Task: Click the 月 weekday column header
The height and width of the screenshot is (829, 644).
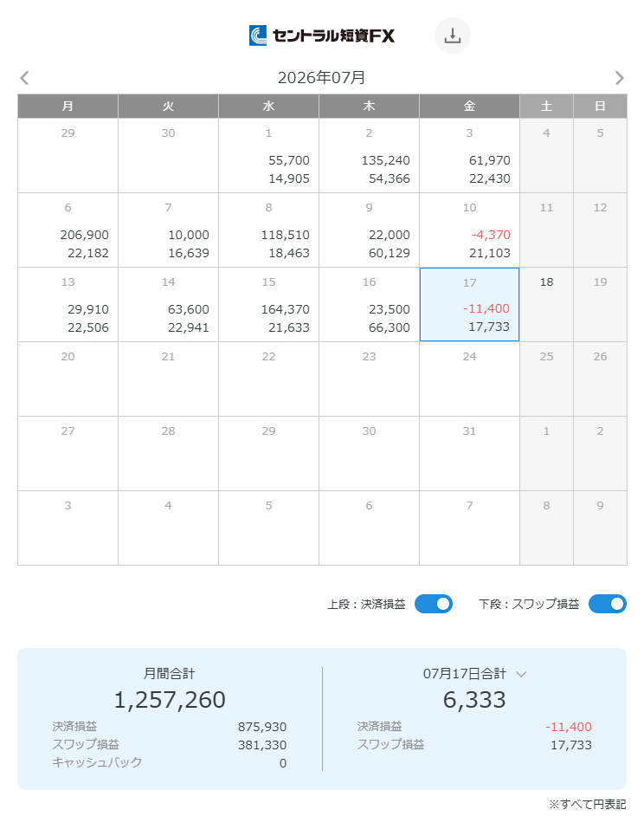Action: (68, 107)
